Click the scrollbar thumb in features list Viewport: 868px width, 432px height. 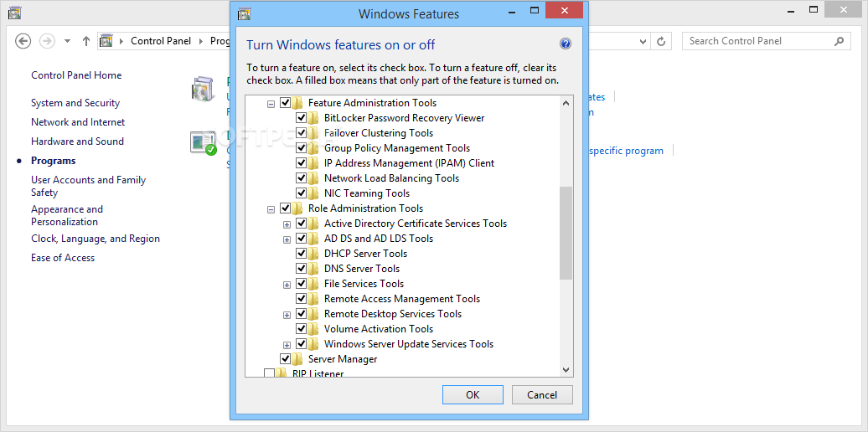[x=566, y=233]
